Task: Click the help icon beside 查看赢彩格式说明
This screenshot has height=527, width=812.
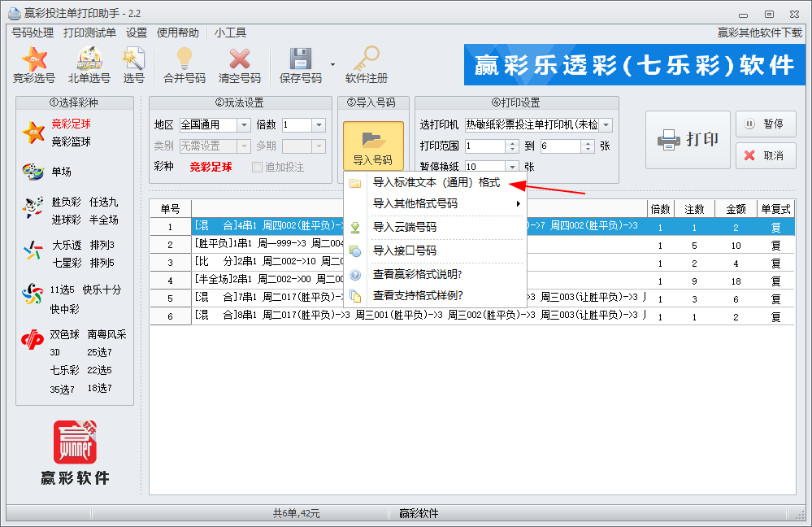Action: click(355, 275)
